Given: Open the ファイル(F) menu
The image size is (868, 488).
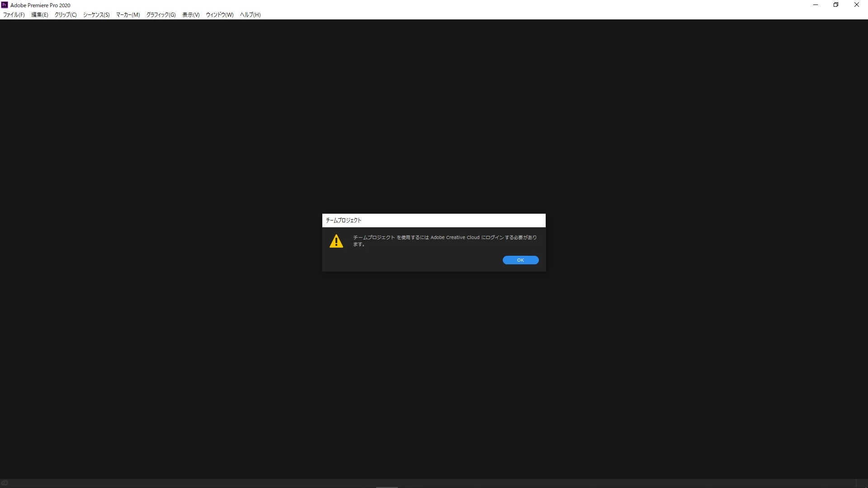Looking at the screenshot, I should (14, 15).
